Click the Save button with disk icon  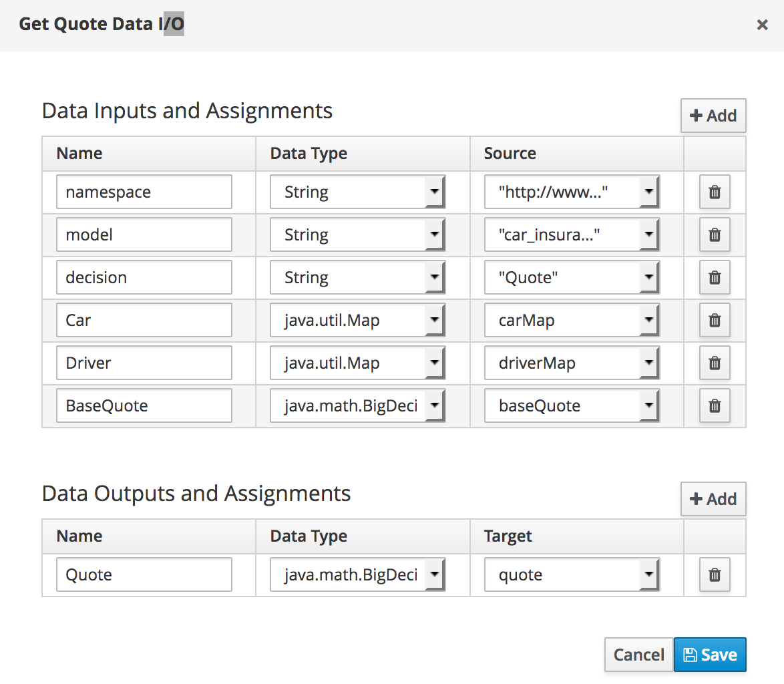710,655
